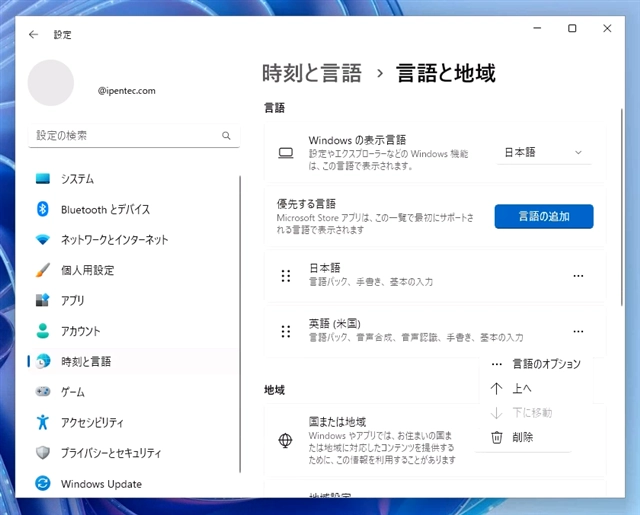The image size is (640, 515).
Task: Click the Windows Update sync icon
Action: click(x=43, y=484)
